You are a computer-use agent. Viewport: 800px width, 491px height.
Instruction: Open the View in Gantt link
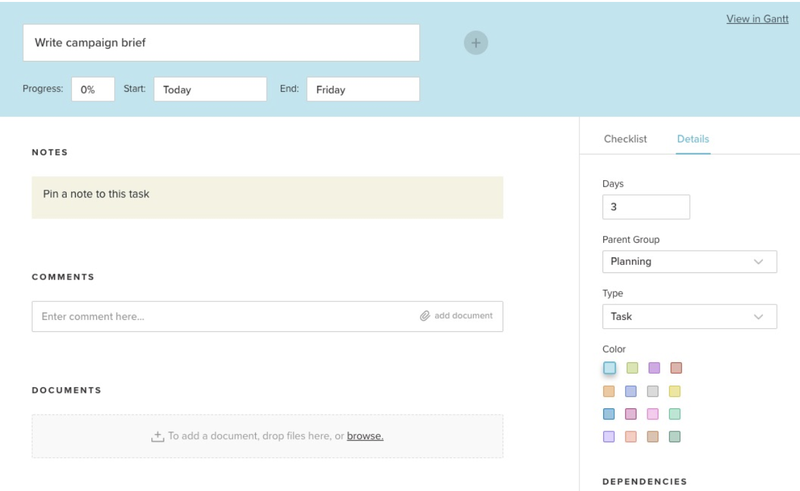click(757, 19)
